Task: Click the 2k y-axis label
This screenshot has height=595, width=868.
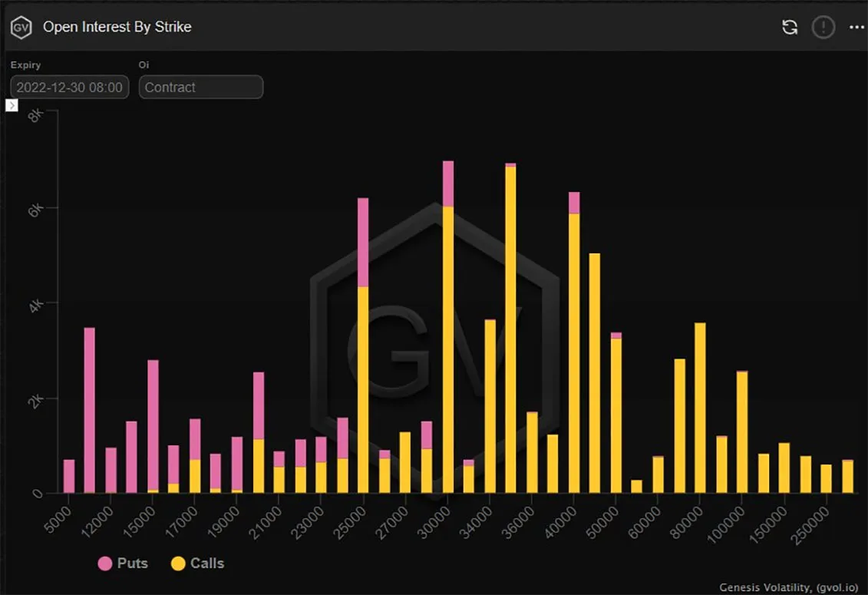Action: [x=36, y=401]
